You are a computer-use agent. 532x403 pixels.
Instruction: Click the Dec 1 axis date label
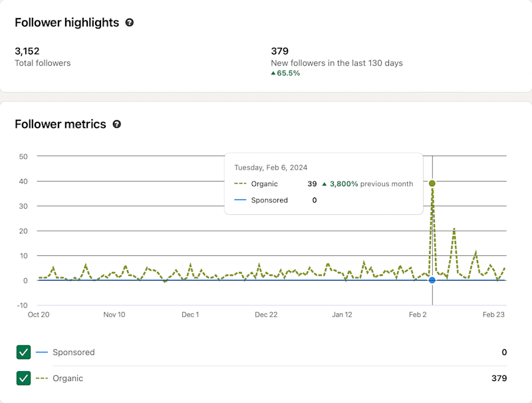click(x=190, y=315)
